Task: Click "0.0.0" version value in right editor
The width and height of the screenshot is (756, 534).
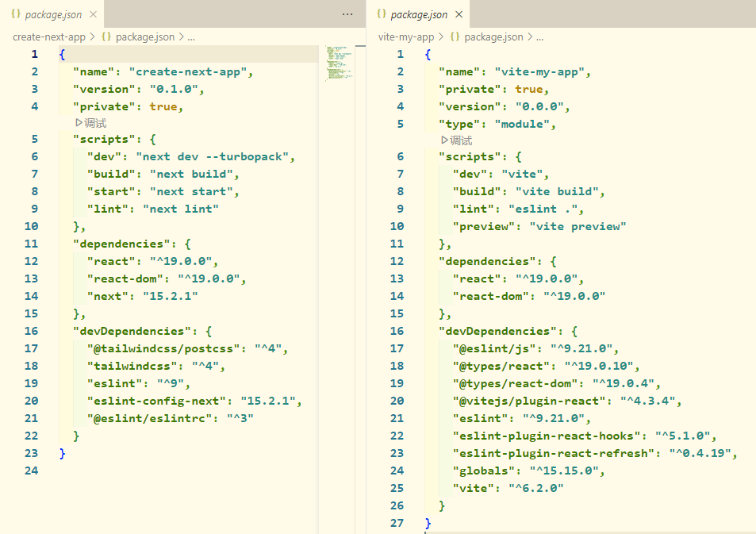Action: point(539,106)
